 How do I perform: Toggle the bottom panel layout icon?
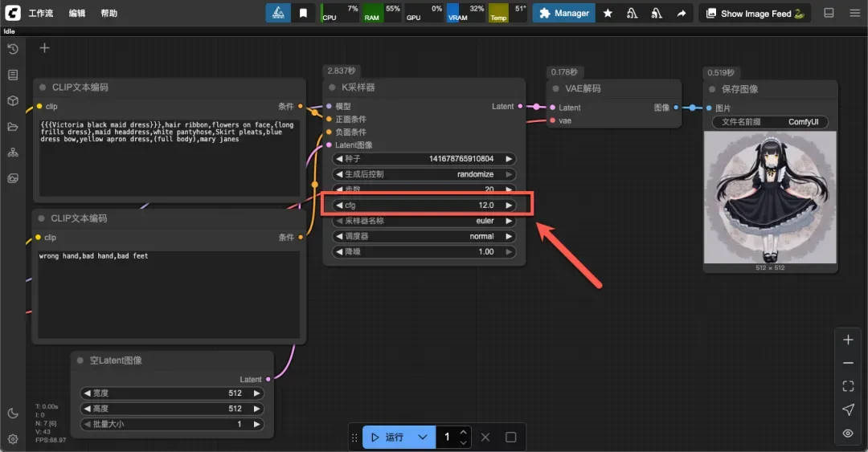click(x=829, y=13)
